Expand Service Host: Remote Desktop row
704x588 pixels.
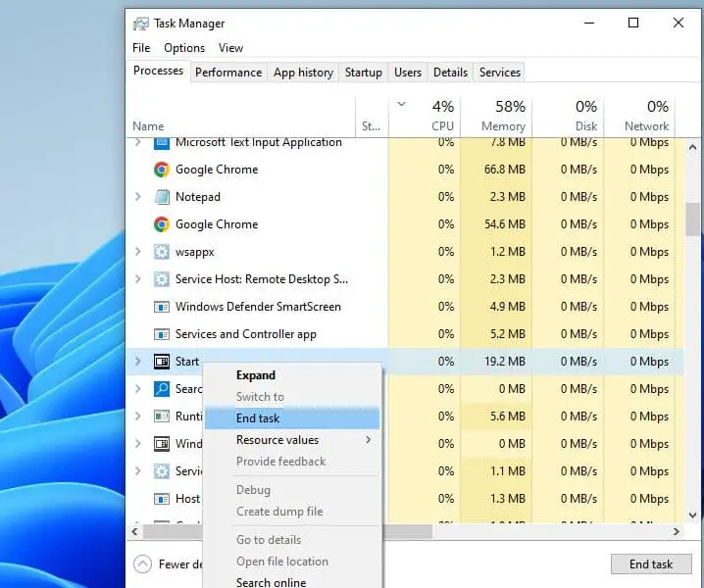coord(137,279)
